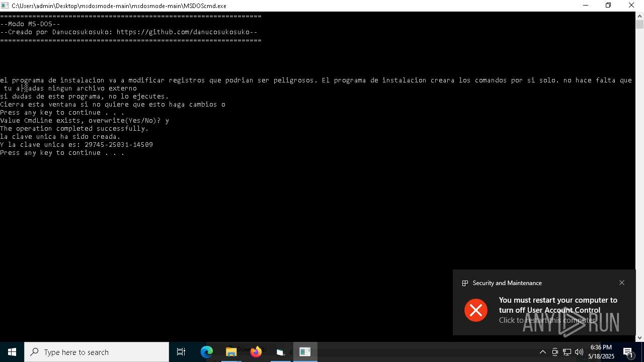
Task: Click the Security and Maintenance header icon
Action: pos(465,283)
